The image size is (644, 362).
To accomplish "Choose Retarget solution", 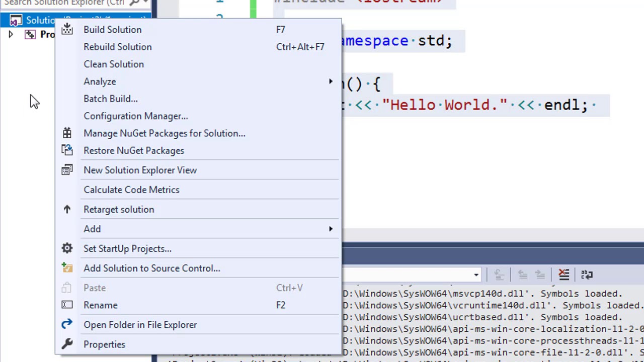I will (x=198, y=209).
